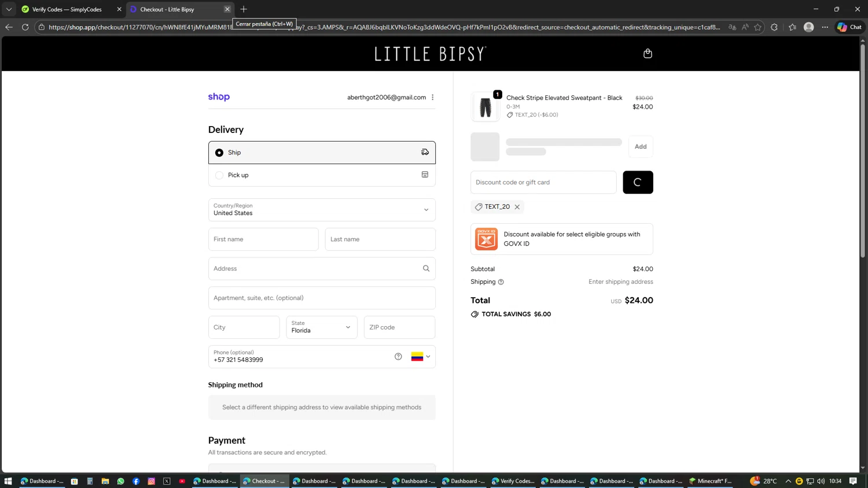Image resolution: width=868 pixels, height=488 pixels.
Task: View site information lock icon
Action: 42,27
